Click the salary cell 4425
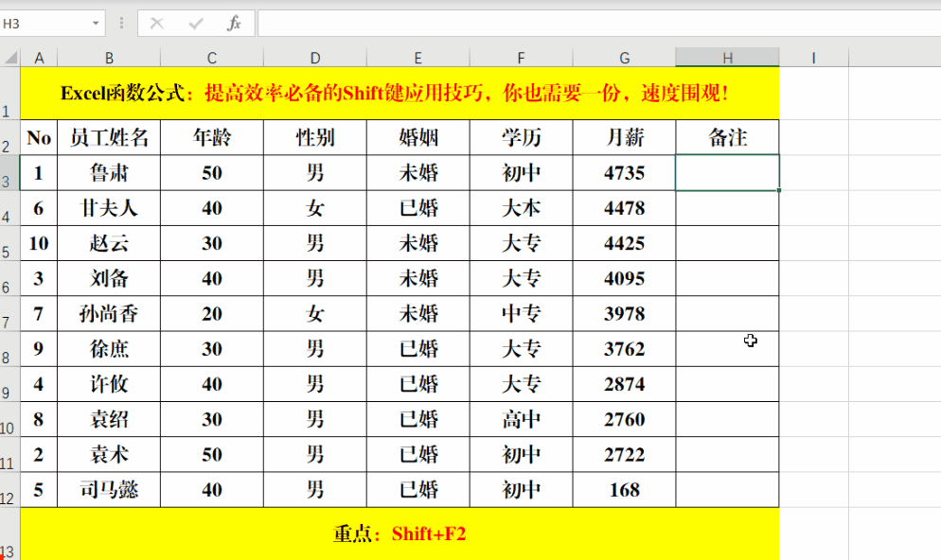This screenshot has width=941, height=560. pyautogui.click(x=624, y=243)
